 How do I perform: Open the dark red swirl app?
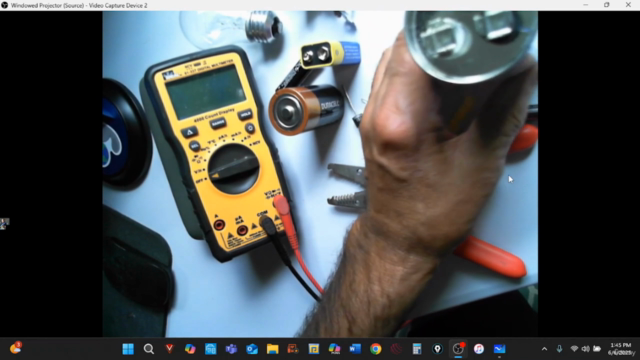396,349
